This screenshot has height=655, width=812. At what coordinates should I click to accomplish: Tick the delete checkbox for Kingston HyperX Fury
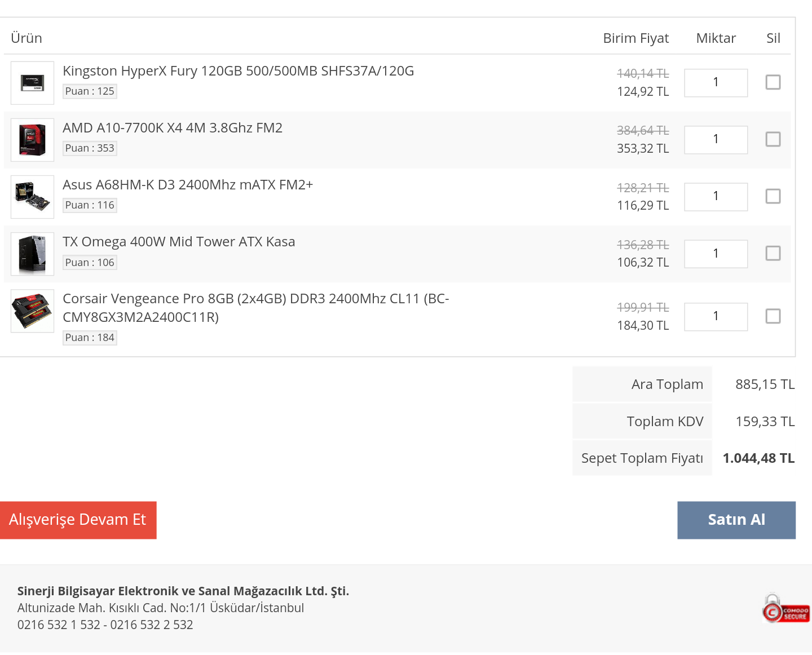pyautogui.click(x=773, y=82)
